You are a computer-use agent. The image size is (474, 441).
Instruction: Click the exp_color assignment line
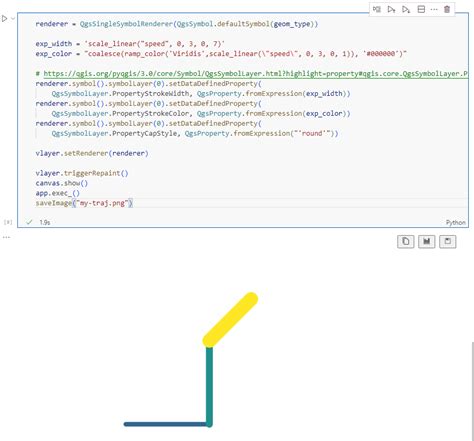[x=221, y=54]
